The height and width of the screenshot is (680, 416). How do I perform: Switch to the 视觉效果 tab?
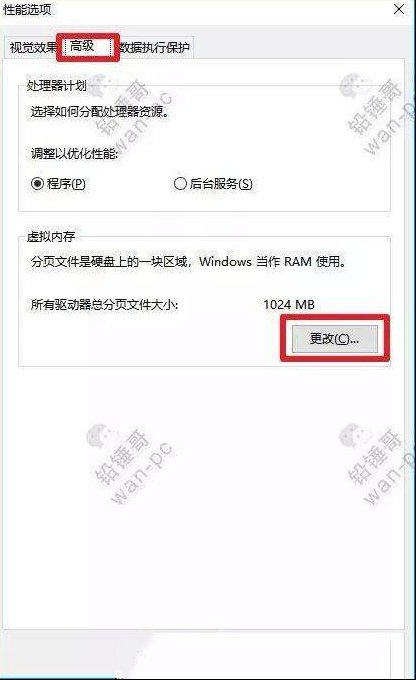click(x=33, y=47)
